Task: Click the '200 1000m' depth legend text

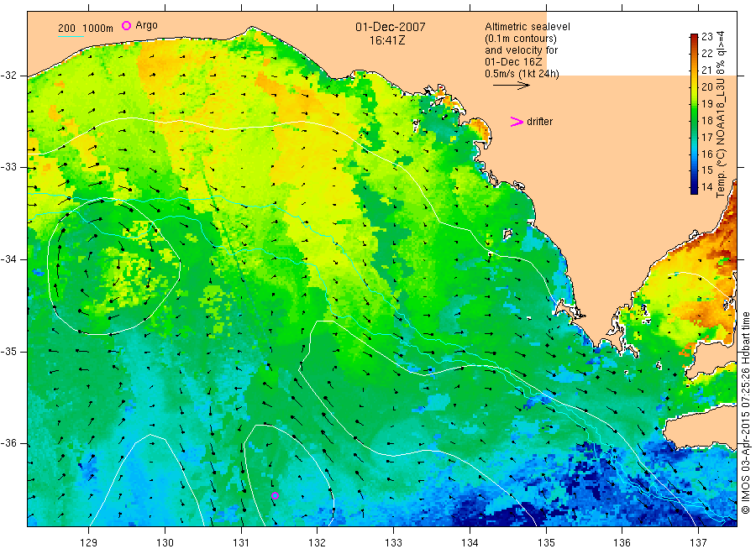Action: pyautogui.click(x=86, y=29)
